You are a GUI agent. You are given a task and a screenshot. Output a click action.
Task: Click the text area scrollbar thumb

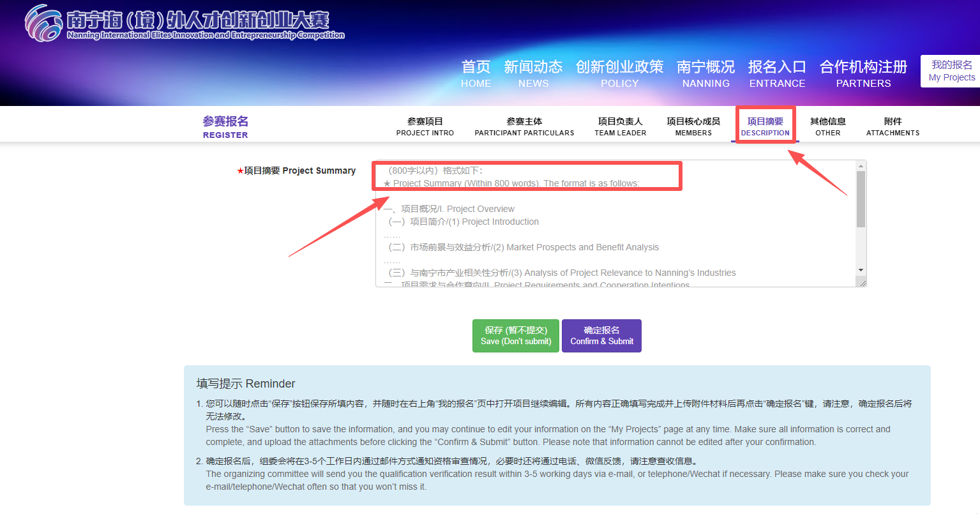tap(861, 199)
